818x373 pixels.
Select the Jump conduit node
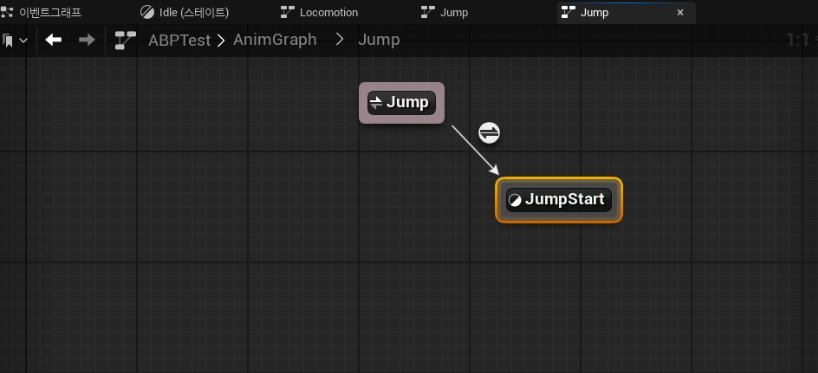[402, 103]
